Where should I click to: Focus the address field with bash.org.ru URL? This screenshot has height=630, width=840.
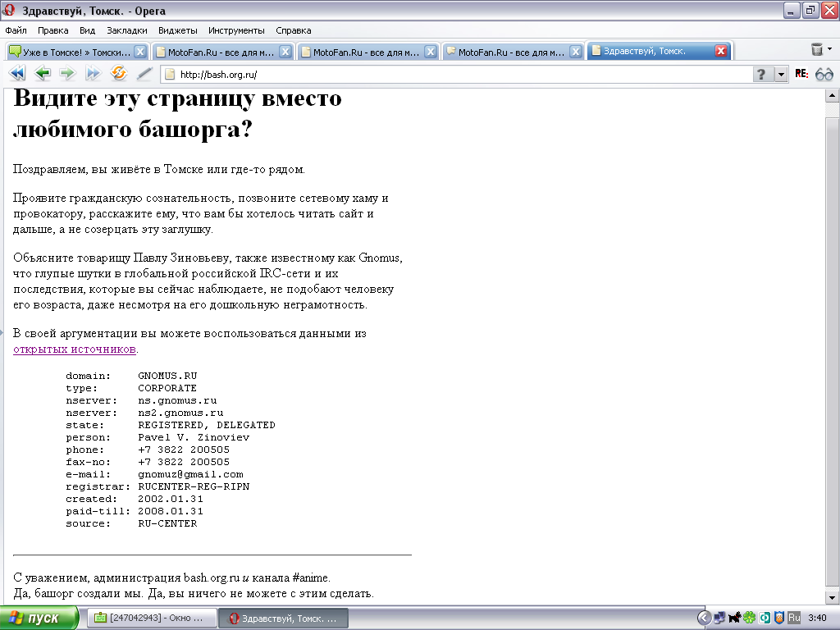pos(455,75)
